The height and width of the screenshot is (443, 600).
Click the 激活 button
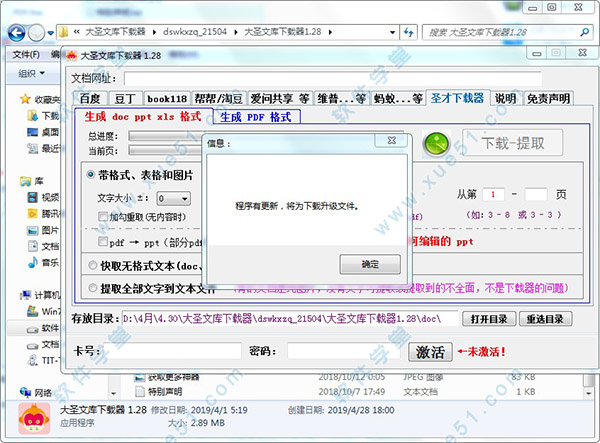(x=430, y=352)
